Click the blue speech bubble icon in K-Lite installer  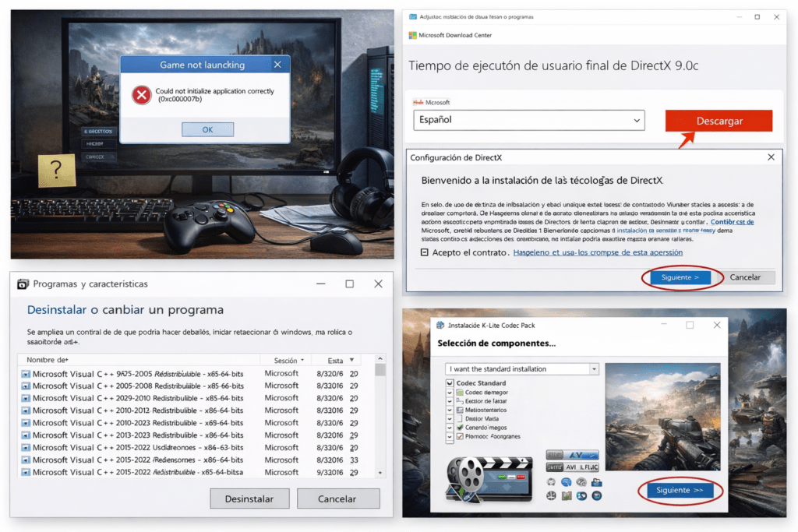tap(566, 482)
